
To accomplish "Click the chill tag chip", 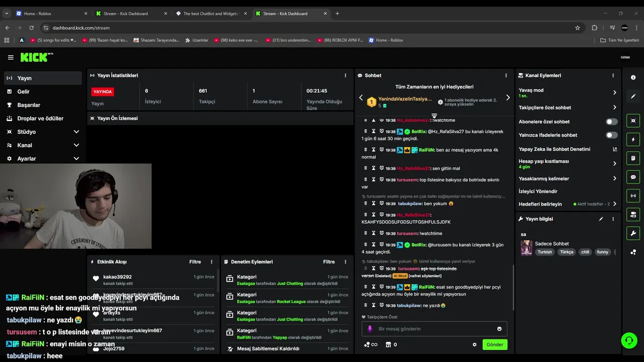I will [585, 252].
